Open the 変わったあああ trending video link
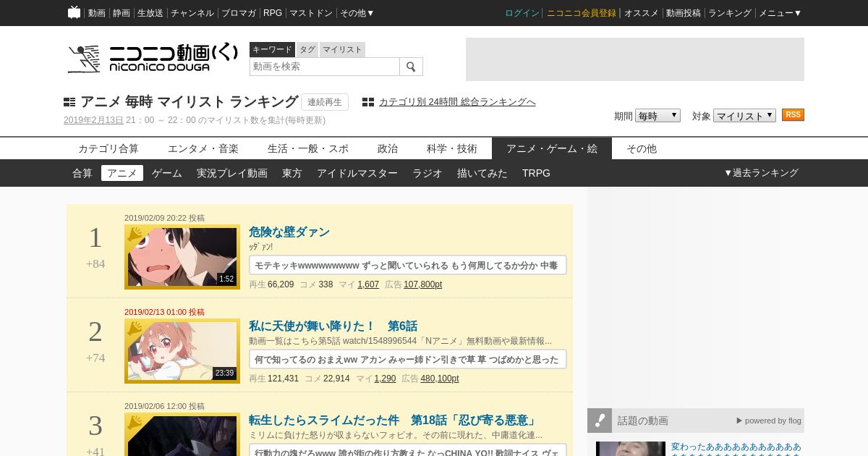This screenshot has width=868, height=456. click(736, 449)
